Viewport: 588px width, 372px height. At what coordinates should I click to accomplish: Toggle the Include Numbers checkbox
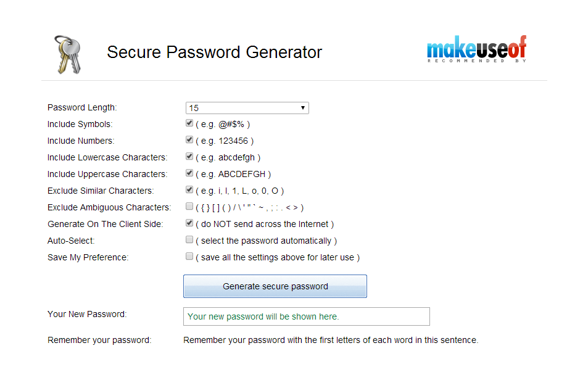point(189,139)
